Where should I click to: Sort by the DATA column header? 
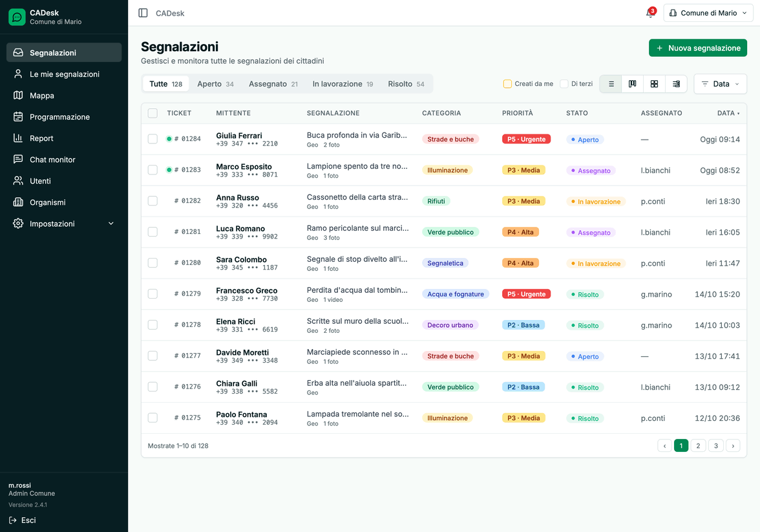pyautogui.click(x=728, y=113)
